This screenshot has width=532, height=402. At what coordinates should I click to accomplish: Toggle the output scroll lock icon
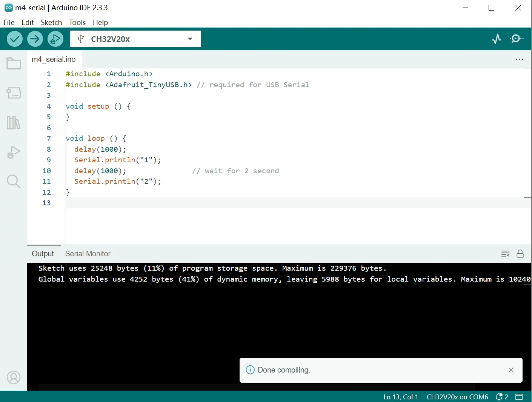pyautogui.click(x=520, y=254)
